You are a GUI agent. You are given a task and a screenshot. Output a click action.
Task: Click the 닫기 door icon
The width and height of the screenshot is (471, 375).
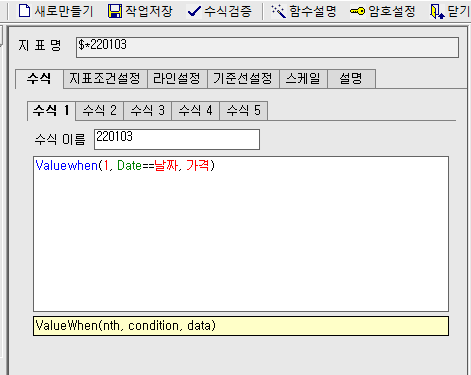437,12
